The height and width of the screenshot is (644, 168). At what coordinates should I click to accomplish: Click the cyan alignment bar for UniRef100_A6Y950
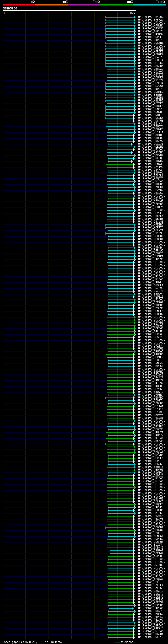[120, 17]
